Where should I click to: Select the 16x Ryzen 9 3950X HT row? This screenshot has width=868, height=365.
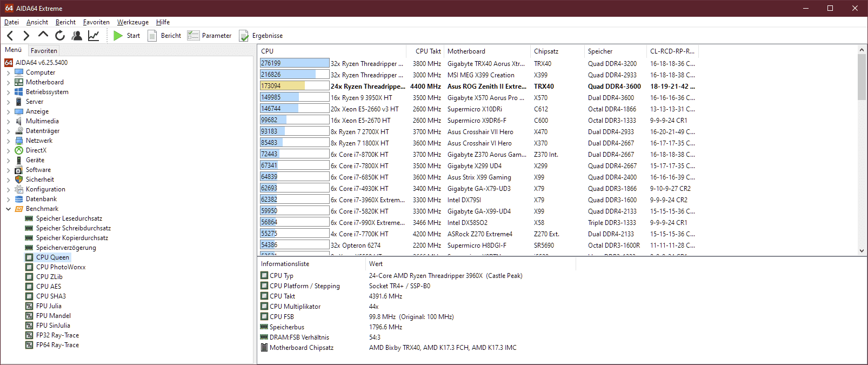coord(478,97)
